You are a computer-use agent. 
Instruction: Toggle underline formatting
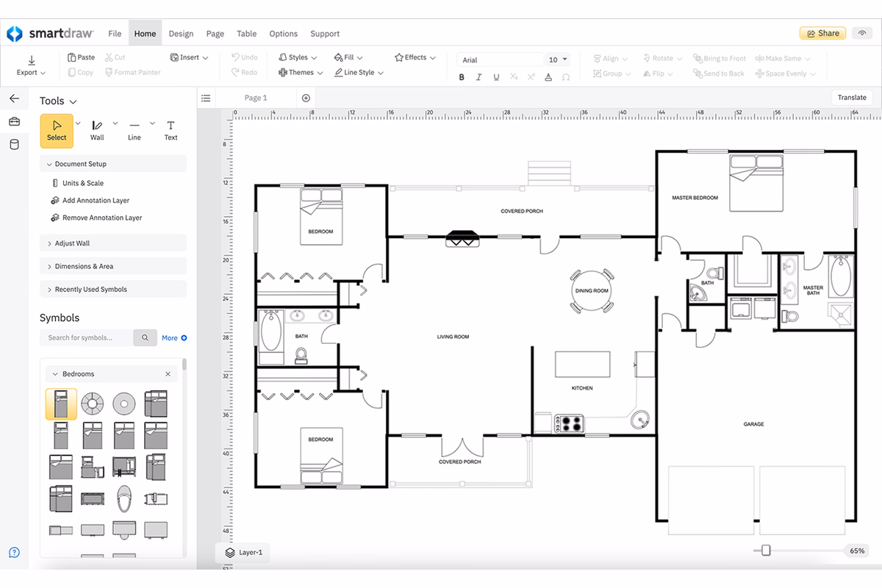pos(496,77)
